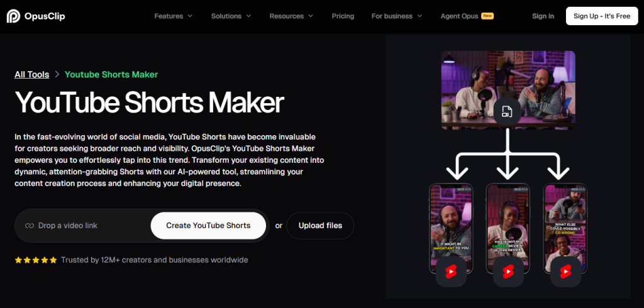Click the video file icon on podcast image
This screenshot has width=644, height=308.
[507, 112]
